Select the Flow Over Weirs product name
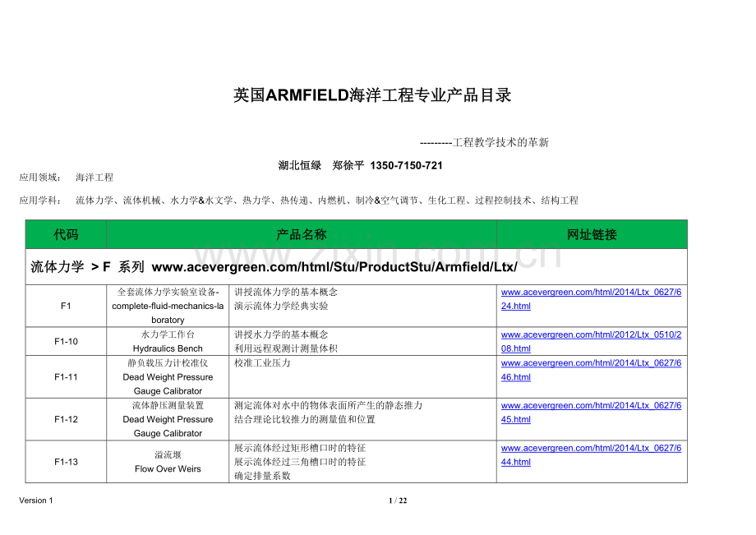Viewport: 756px width, 535px height. [x=168, y=468]
